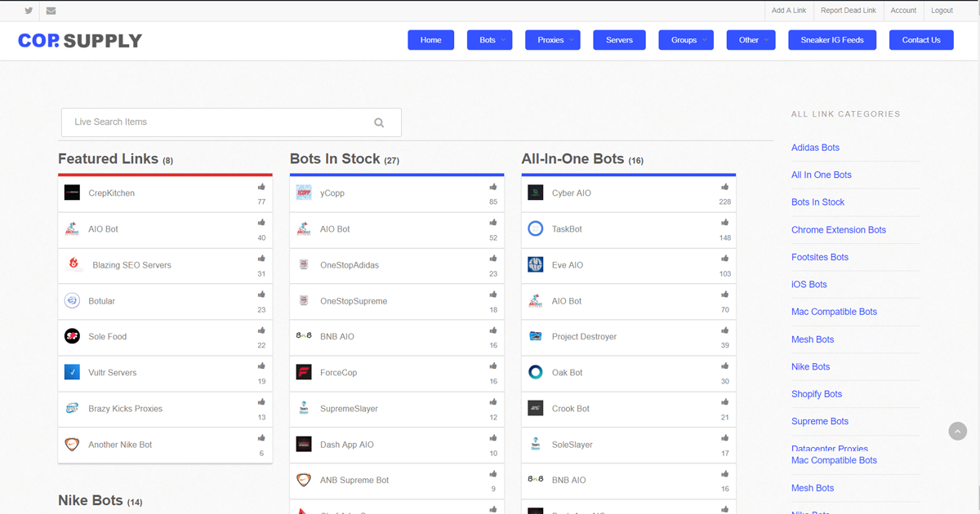Image resolution: width=980 pixels, height=514 pixels.
Task: Click the TaskBot circle logo
Action: pos(536,229)
